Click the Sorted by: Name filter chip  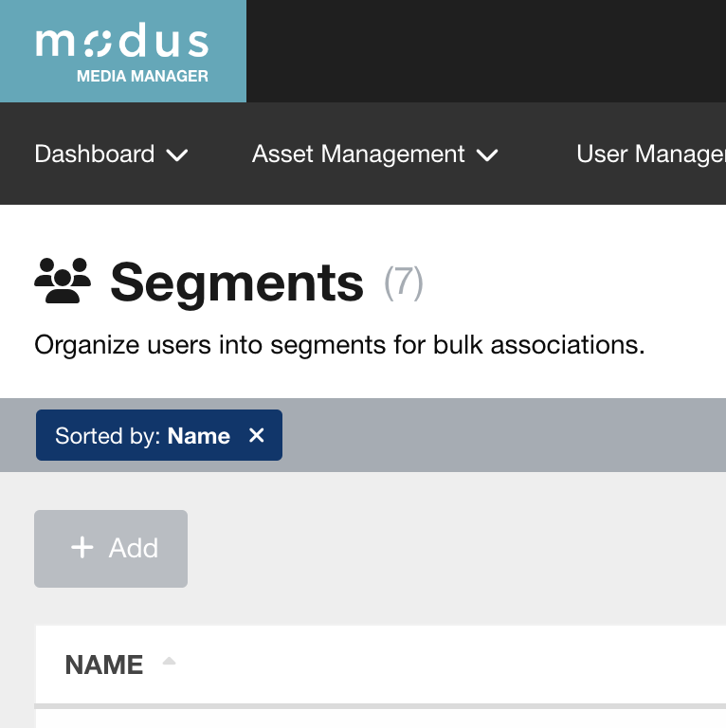click(142, 436)
